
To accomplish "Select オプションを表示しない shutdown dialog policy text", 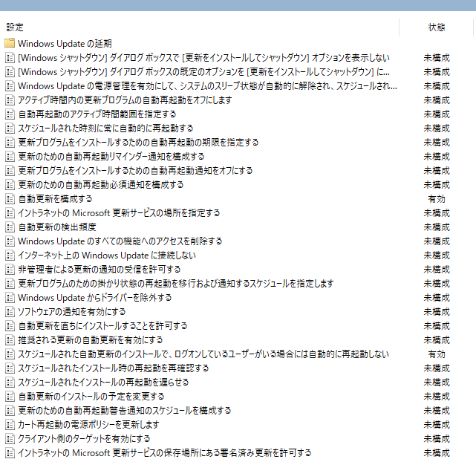I will [x=203, y=58].
